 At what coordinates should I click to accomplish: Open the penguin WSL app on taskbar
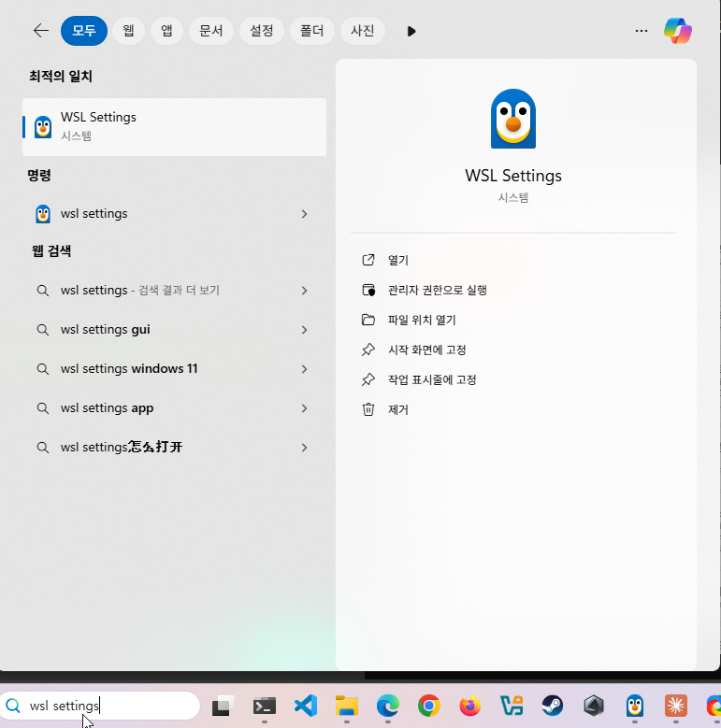pos(635,706)
